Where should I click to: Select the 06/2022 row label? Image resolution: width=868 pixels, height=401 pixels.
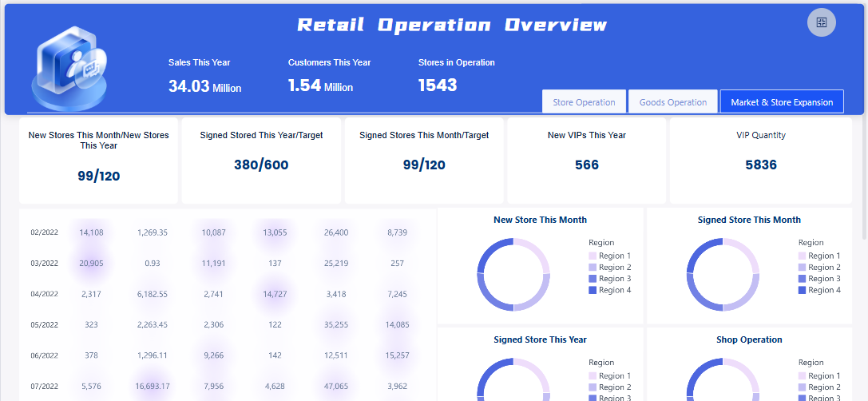44,355
